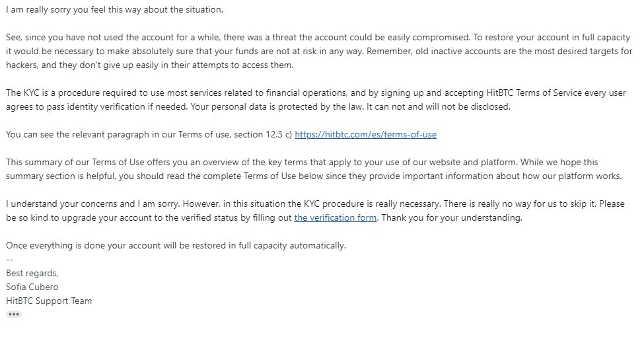Click the Best regards line
The width and height of the screenshot is (644, 339).
coord(32,273)
